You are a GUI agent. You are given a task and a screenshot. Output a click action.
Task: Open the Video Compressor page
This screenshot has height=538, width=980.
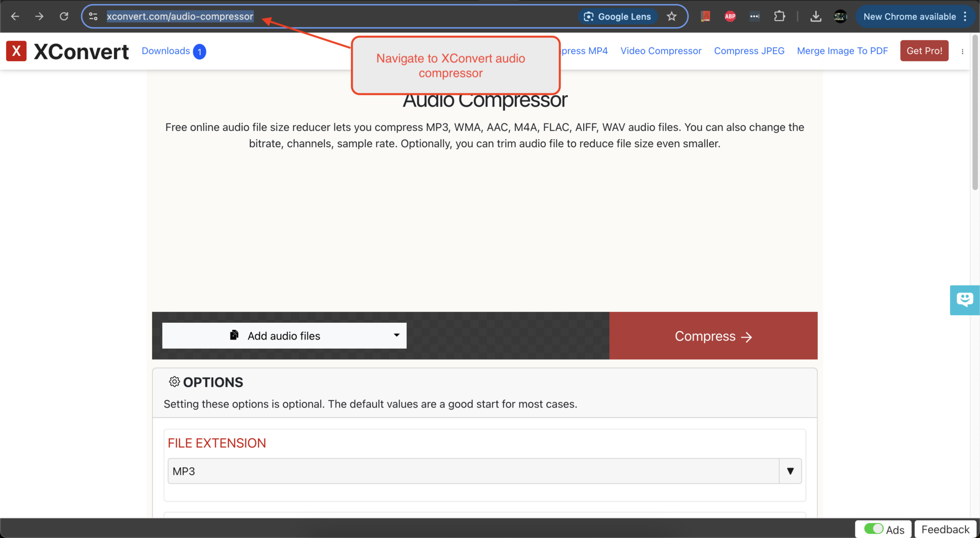[x=660, y=51]
